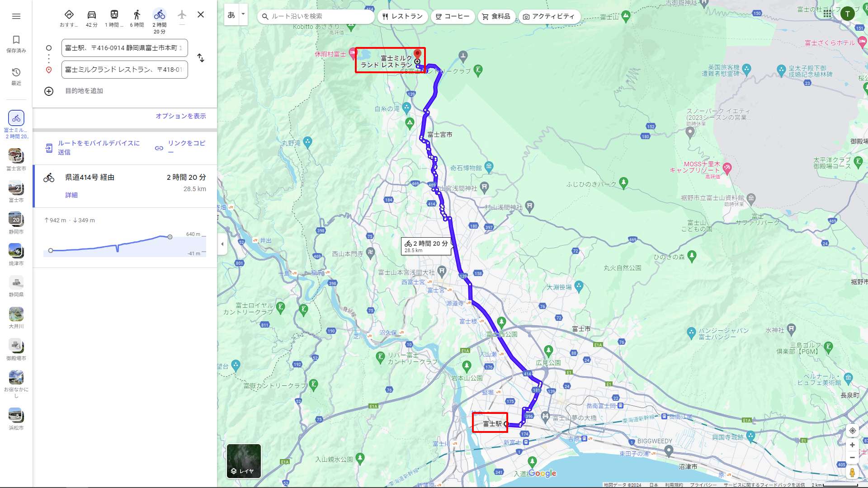Click the 富士山夢の大橋 marker
This screenshot has width=868, height=488.
[546, 416]
